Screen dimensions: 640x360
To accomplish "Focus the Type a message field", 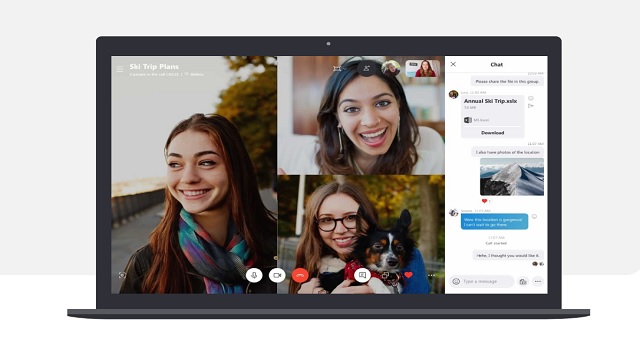I will [x=482, y=281].
